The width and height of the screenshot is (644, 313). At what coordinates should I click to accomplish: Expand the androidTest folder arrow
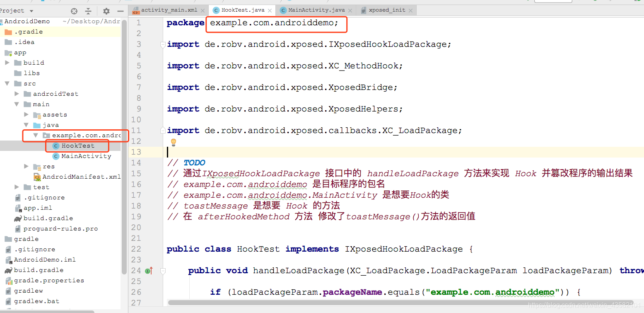coord(17,94)
